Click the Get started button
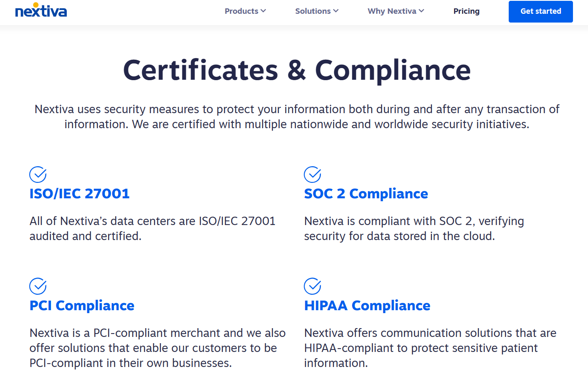This screenshot has height=377, width=588. [540, 11]
